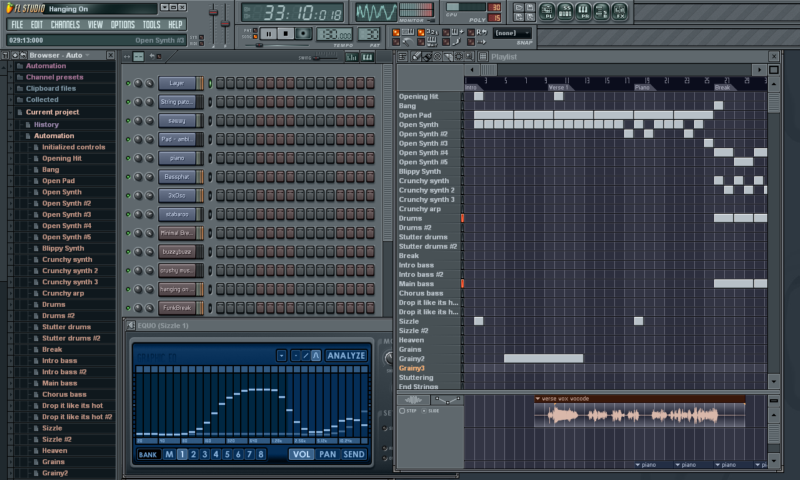Select the piano channel button
800x480 pixels.
point(176,158)
